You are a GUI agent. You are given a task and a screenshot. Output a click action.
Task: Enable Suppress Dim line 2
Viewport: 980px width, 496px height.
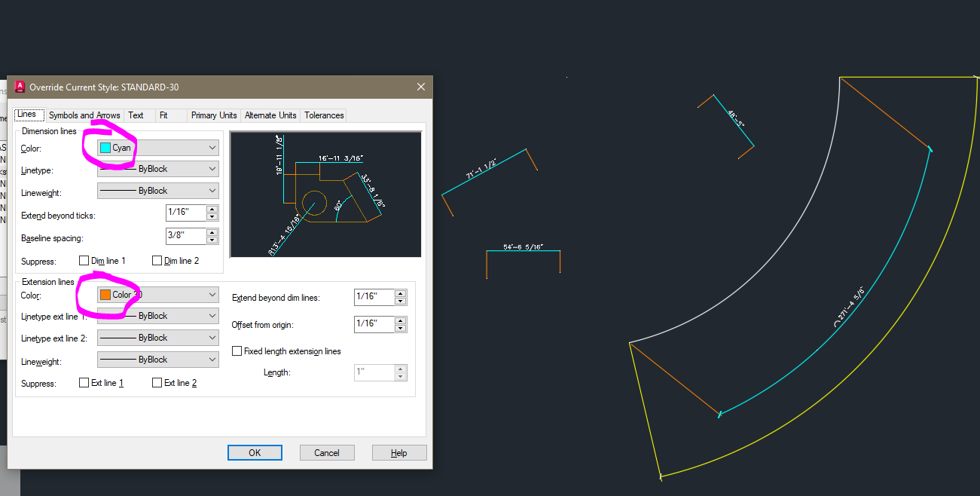157,260
